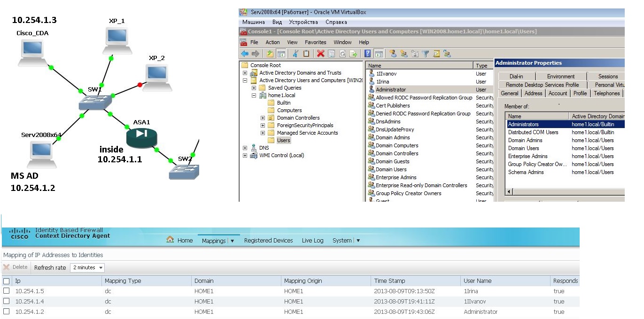Expand the Managed Service Accounts folder
The image size is (644, 319).
263,133
